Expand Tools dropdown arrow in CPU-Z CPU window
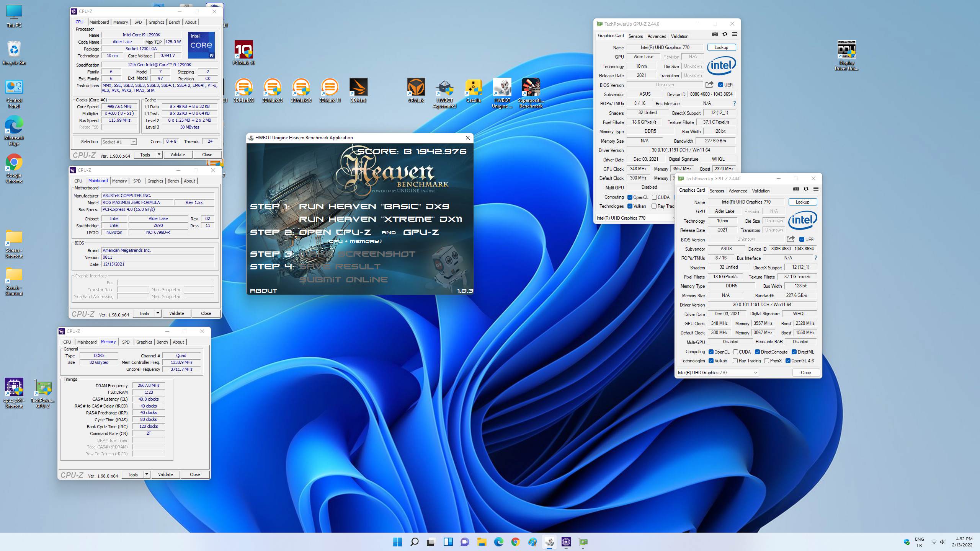Screen dimensions: 980x551 click(x=159, y=155)
